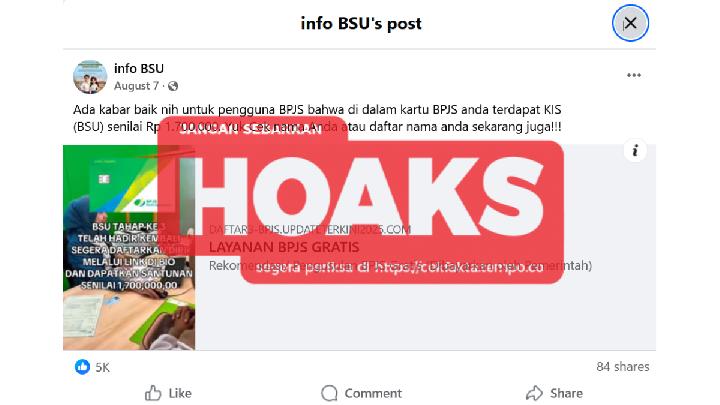Open the BSU Tahap-Ke 3 video thumbnail
Viewport: 720px width, 405px height.
tap(129, 248)
